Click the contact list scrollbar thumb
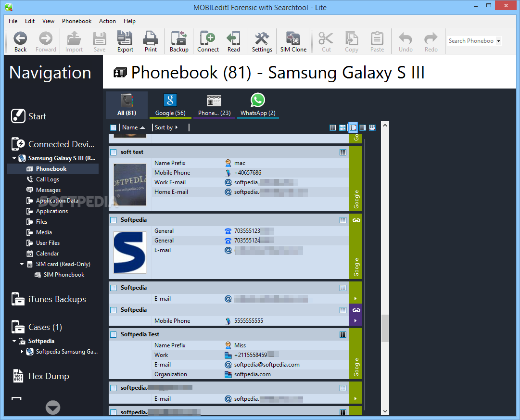Image resolution: width=520 pixels, height=420 pixels. [385, 328]
